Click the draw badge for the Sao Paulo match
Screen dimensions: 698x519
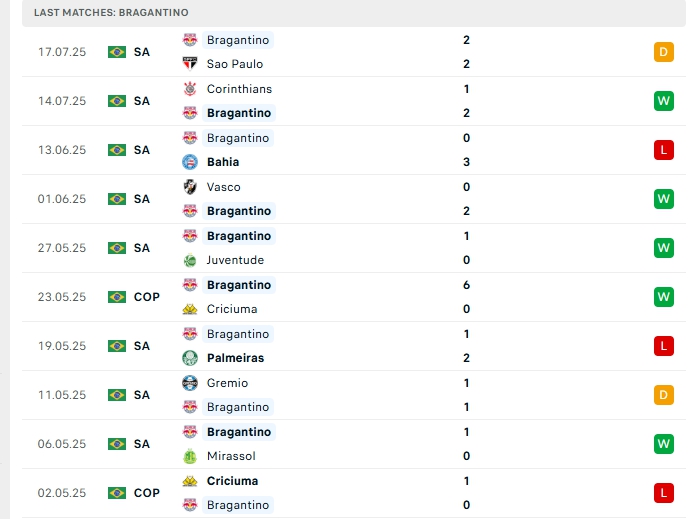pos(664,52)
